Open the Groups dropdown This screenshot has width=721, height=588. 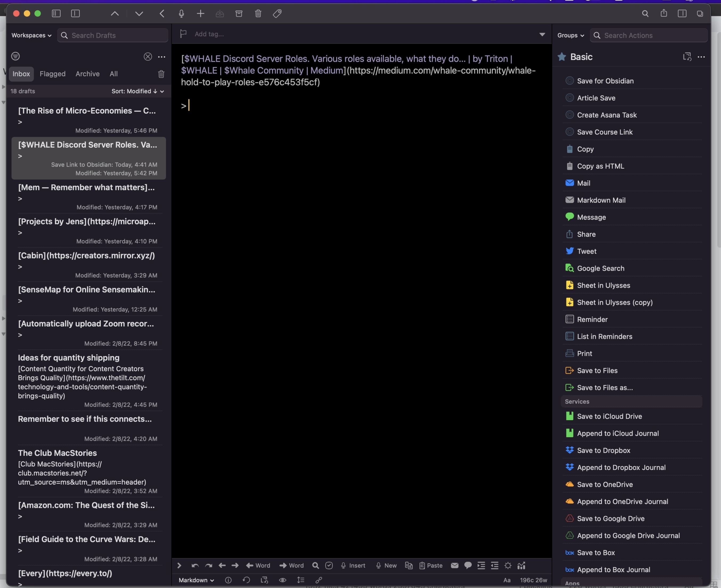(x=571, y=35)
